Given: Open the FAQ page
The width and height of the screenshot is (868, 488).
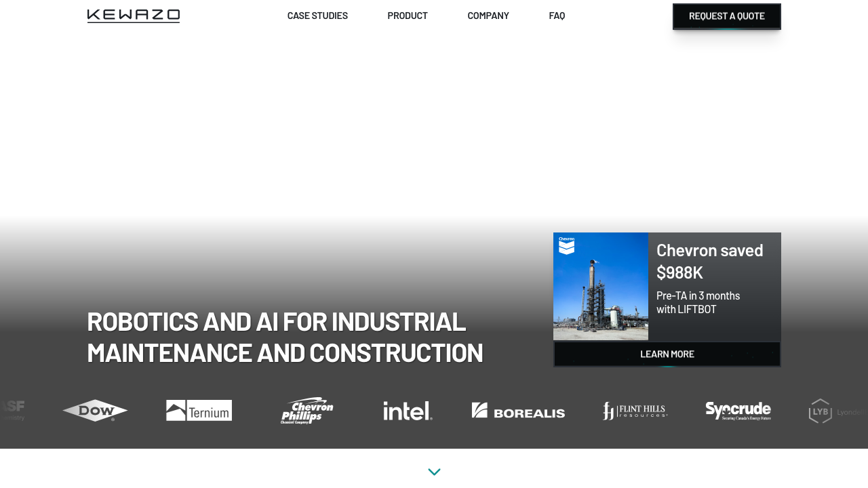Looking at the screenshot, I should click(x=557, y=16).
